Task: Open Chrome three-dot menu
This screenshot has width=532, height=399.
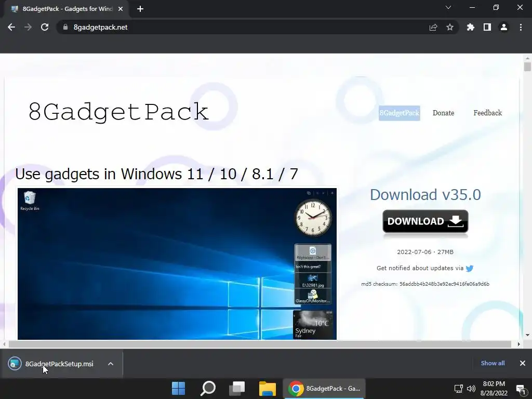Action: [x=521, y=27]
